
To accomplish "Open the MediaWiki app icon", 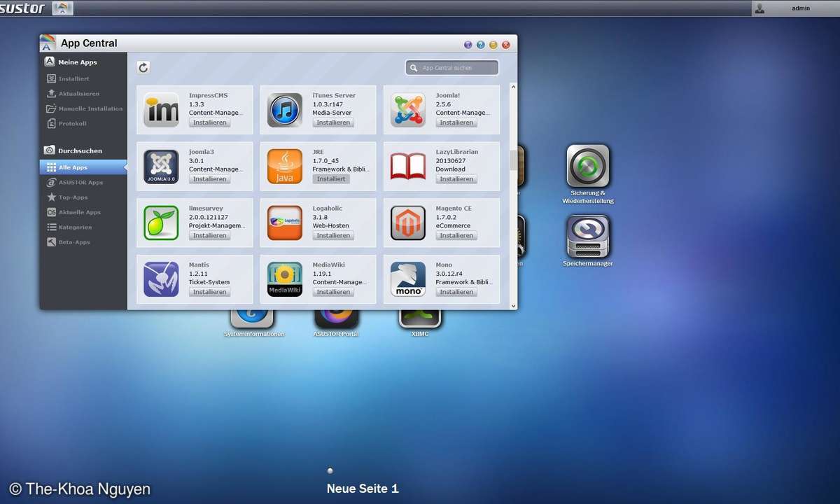I will 285,279.
